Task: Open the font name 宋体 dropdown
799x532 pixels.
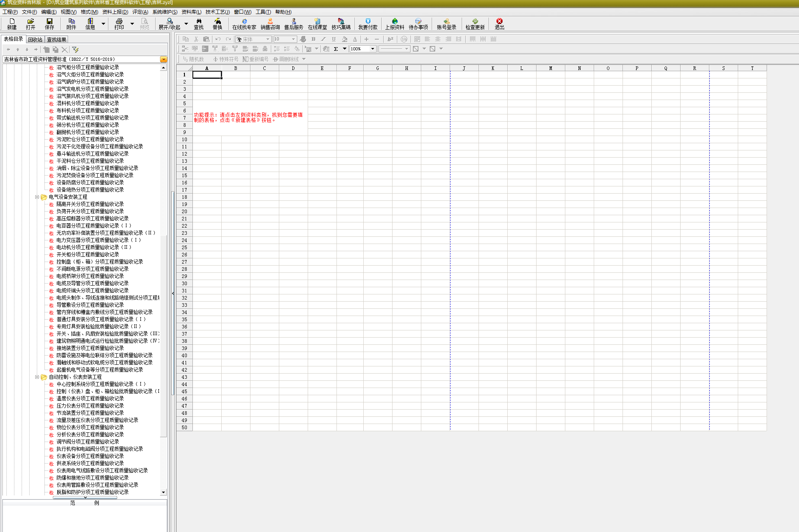Action: click(x=268, y=39)
